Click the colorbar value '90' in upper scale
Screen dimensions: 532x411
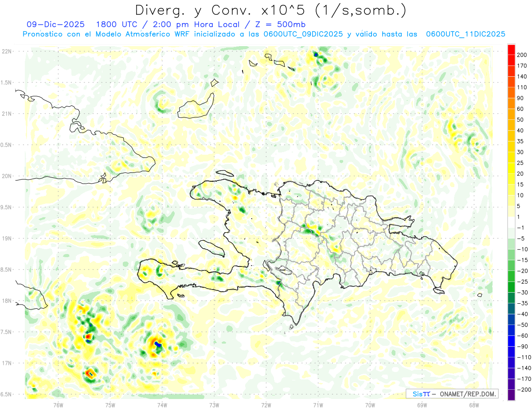520,98
